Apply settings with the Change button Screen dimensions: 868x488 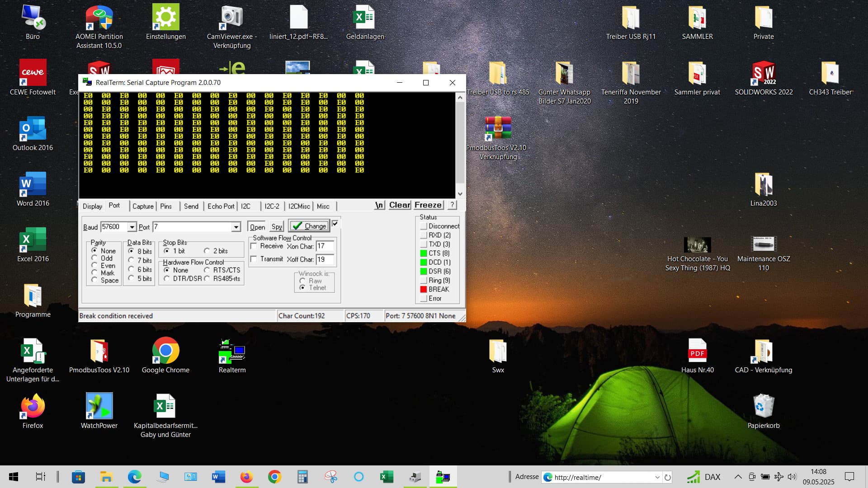pos(309,226)
